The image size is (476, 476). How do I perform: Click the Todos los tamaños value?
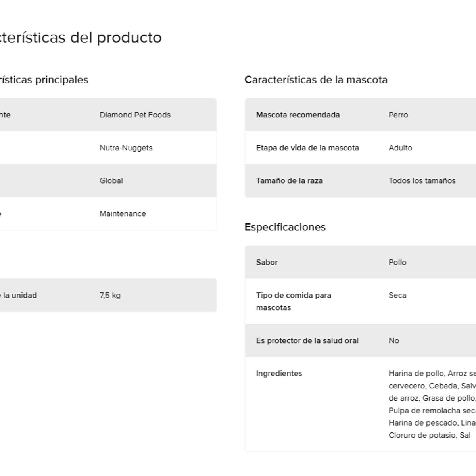click(x=422, y=180)
